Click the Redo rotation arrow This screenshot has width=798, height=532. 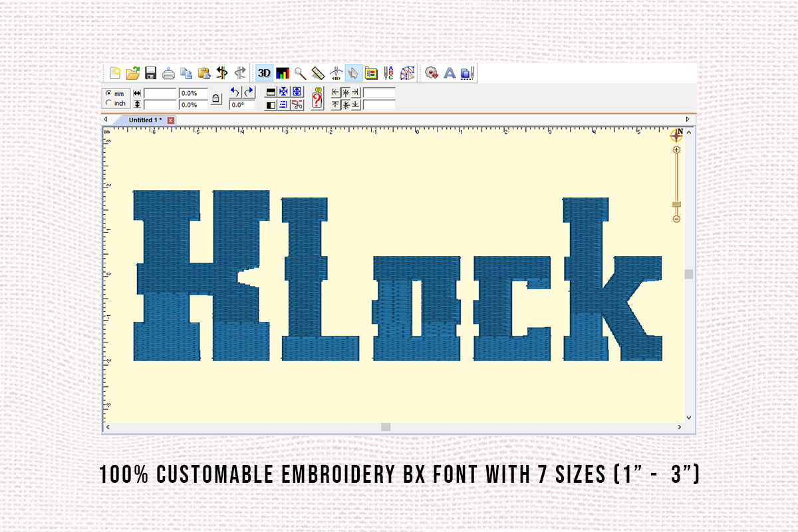point(247,92)
